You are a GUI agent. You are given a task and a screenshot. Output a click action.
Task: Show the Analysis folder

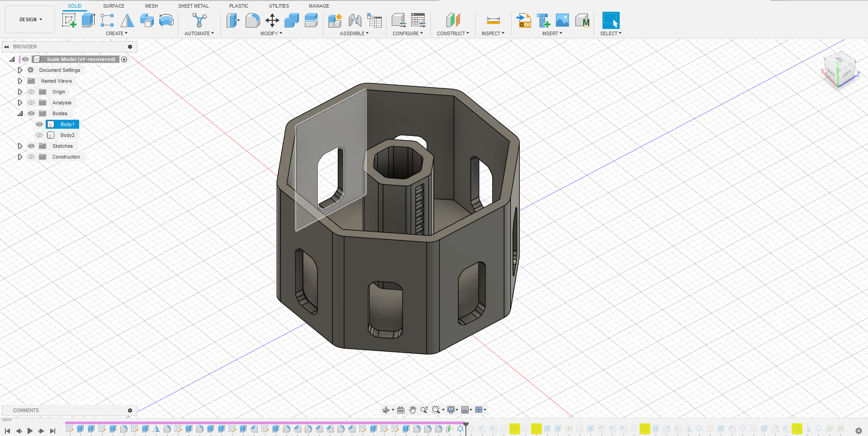[x=31, y=103]
